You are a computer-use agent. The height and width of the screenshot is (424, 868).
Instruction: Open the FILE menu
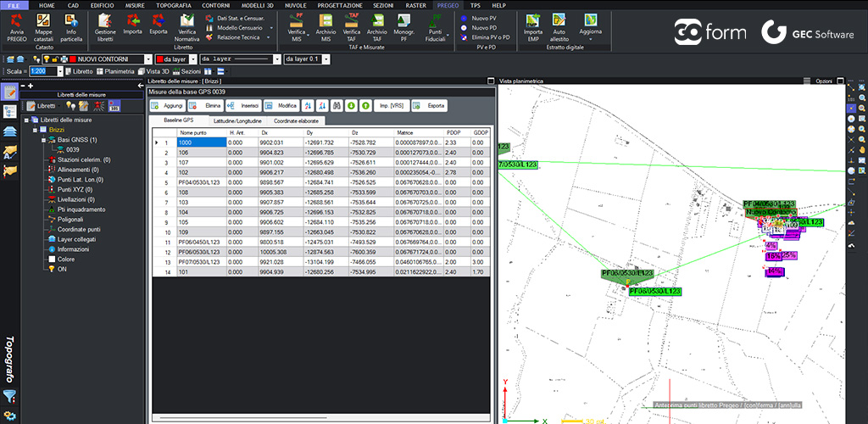click(x=14, y=5)
